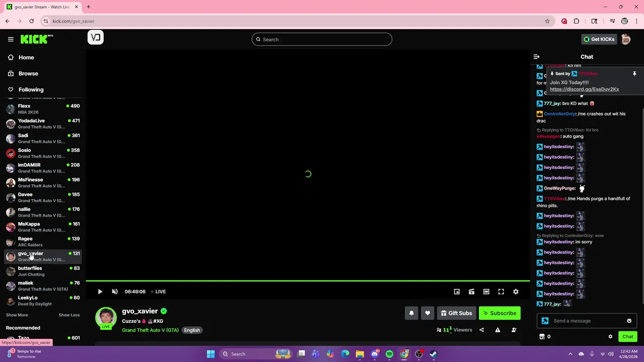Enable picture-in-picture mode
Image resolution: width=644 pixels, height=362 pixels.
pos(457,292)
